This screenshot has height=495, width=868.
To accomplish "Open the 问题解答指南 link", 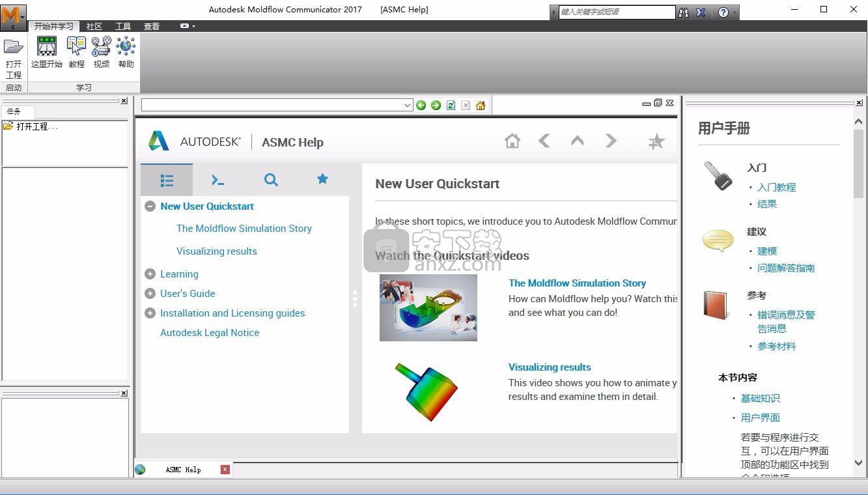I will point(786,268).
